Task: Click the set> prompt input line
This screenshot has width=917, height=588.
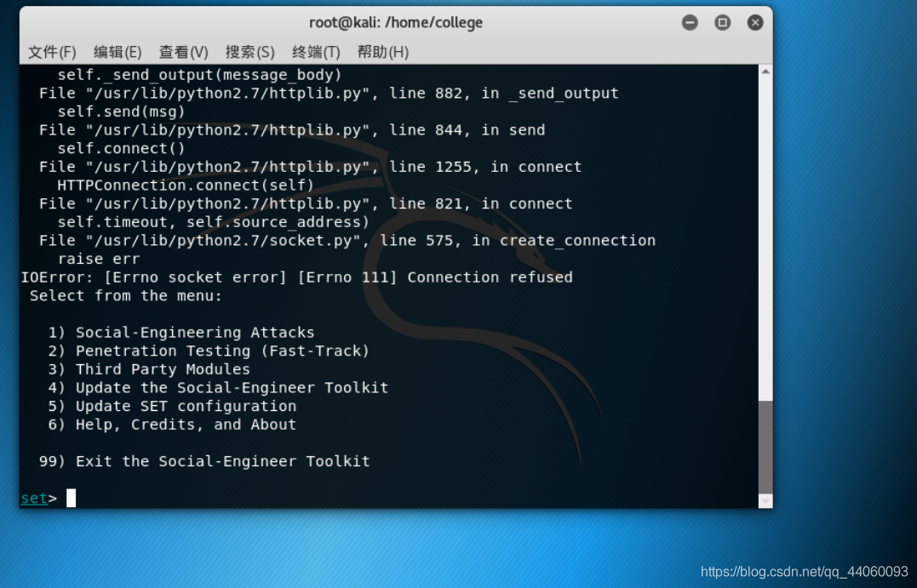Action: point(389,498)
